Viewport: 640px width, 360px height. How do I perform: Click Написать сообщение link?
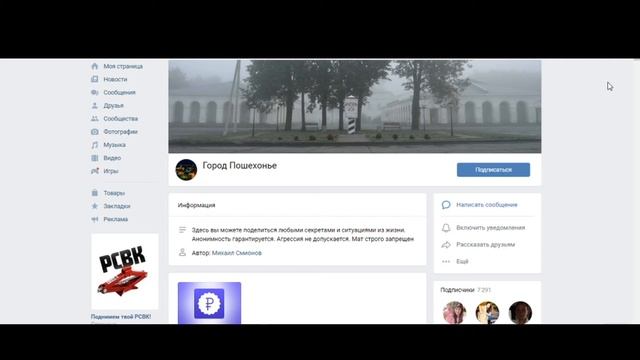point(487,204)
